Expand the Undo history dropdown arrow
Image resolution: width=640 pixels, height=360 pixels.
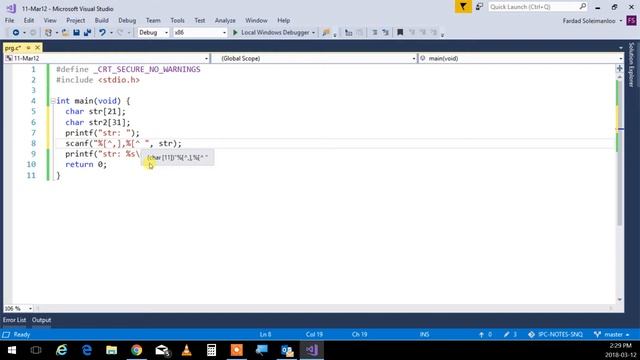point(111,33)
